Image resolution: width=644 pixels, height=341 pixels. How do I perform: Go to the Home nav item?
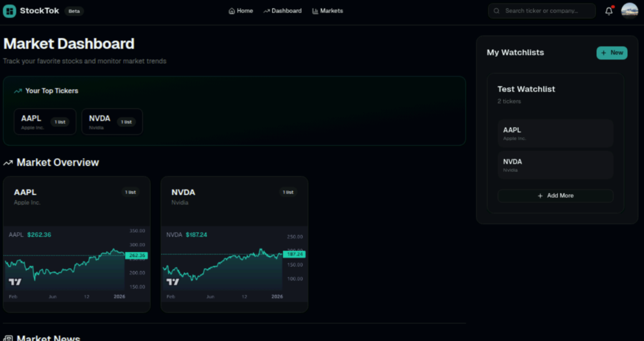241,11
